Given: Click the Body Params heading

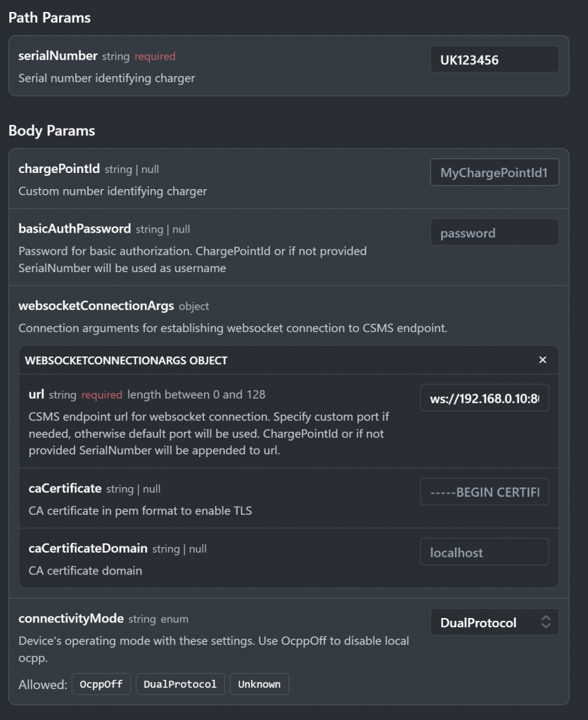Looking at the screenshot, I should coord(51,131).
